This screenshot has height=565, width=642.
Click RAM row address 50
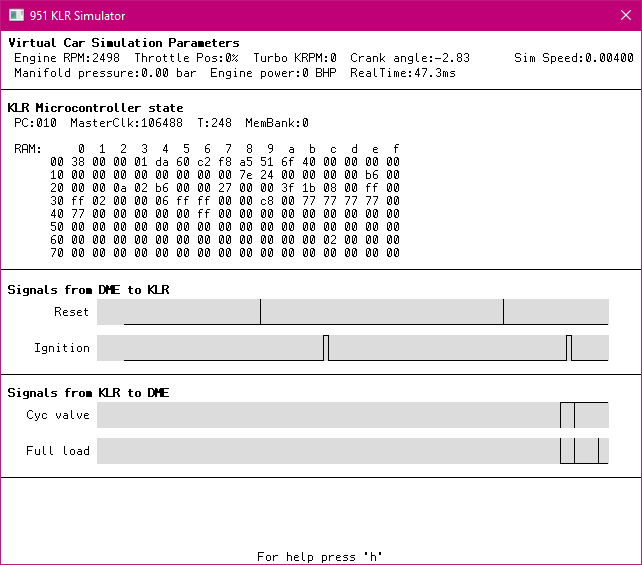coord(57,227)
